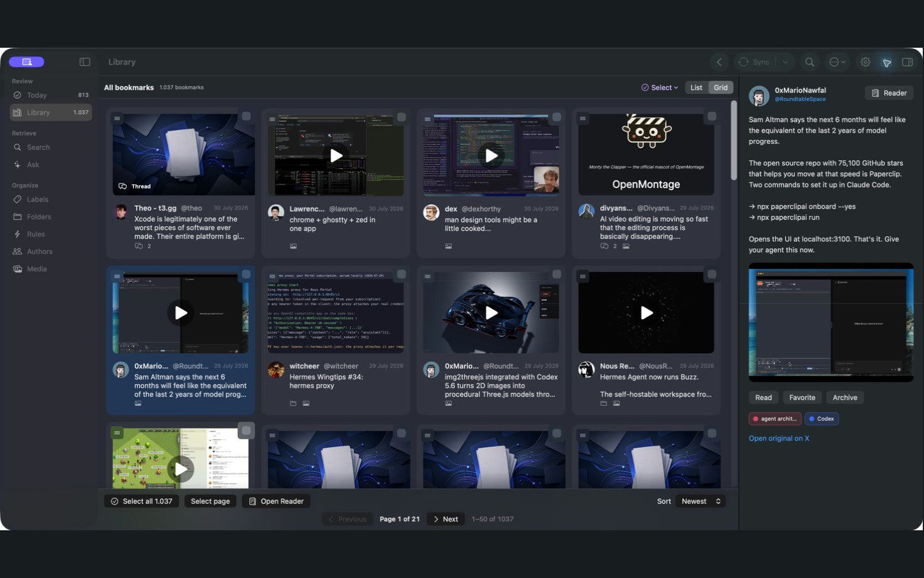Click the Authors people icon
Screen dimensions: 924x578
(18, 251)
